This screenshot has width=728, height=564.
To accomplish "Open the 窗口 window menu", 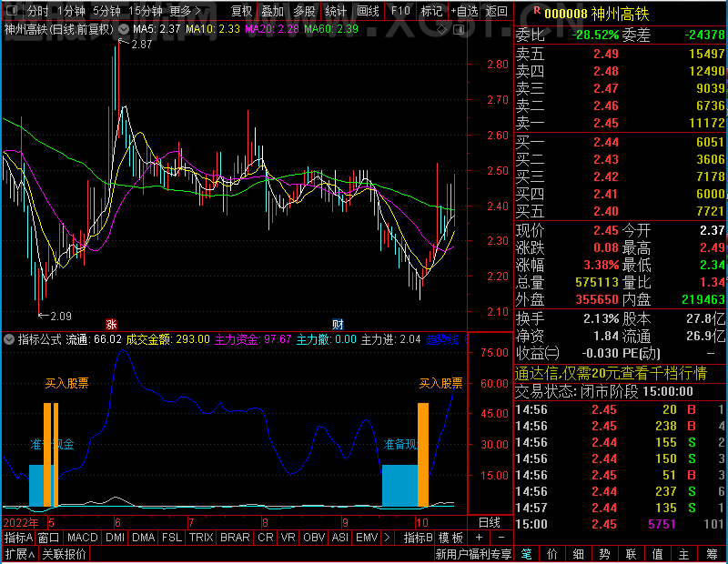I will 48,538.
